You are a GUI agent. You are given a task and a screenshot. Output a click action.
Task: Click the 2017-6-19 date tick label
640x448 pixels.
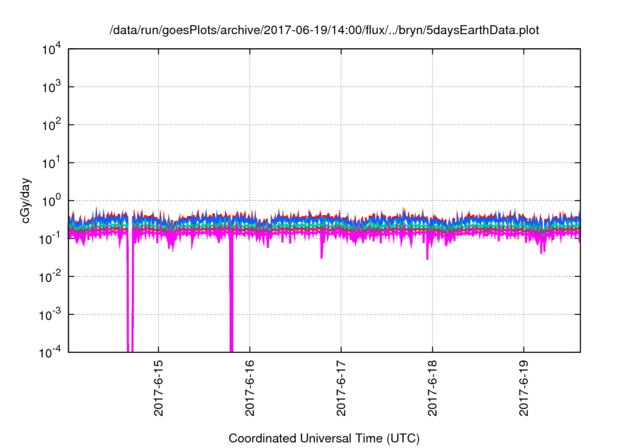click(524, 388)
